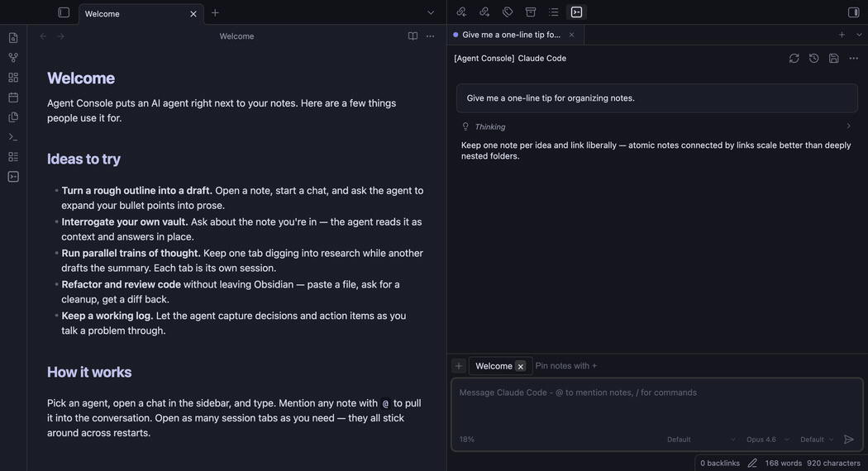The image size is (868, 471).
Task: Click the Thinking label in the response
Action: point(490,126)
